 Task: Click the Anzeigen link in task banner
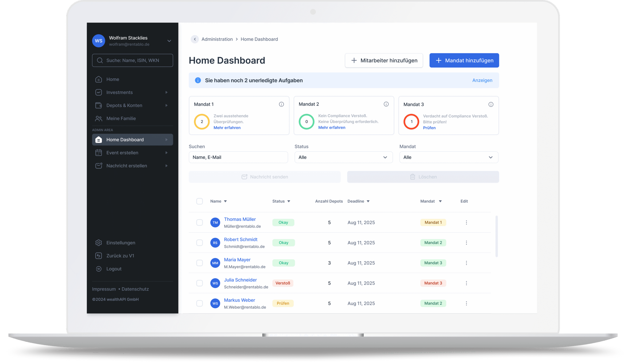482,80
